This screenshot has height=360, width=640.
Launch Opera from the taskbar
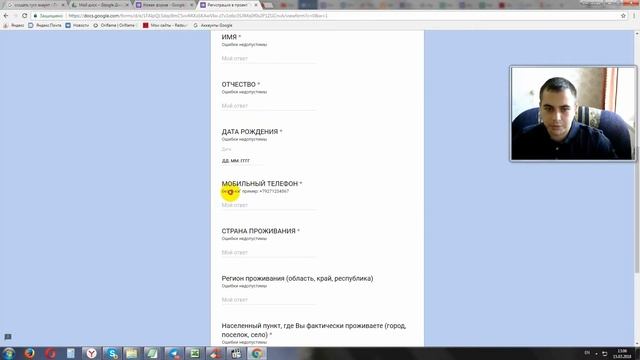coord(50,353)
